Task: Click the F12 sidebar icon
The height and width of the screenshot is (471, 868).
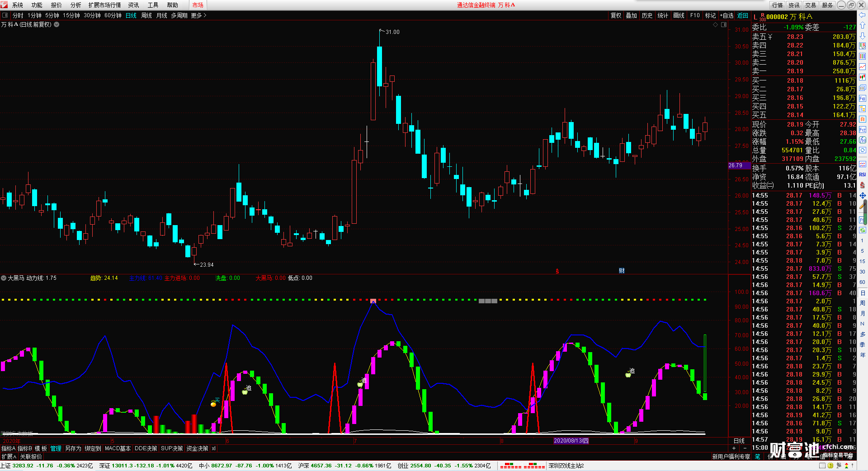Action: (863, 130)
